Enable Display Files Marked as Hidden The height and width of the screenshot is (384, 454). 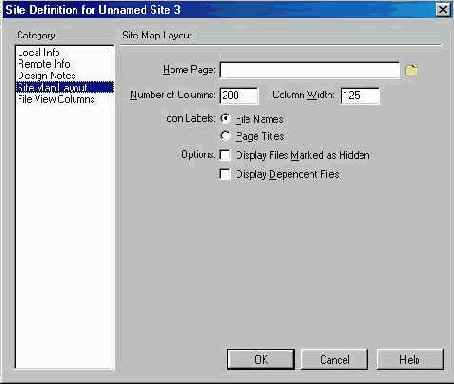[x=225, y=155]
